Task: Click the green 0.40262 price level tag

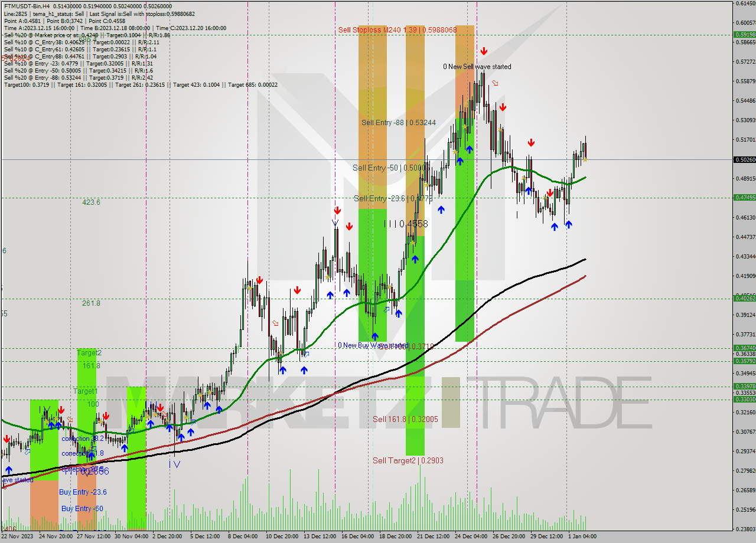Action: tap(744, 298)
